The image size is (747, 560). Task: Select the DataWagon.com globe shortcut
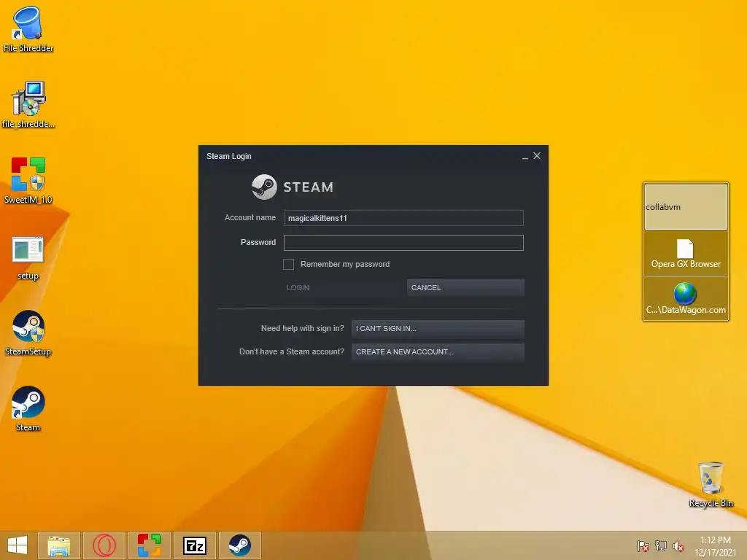pyautogui.click(x=686, y=298)
